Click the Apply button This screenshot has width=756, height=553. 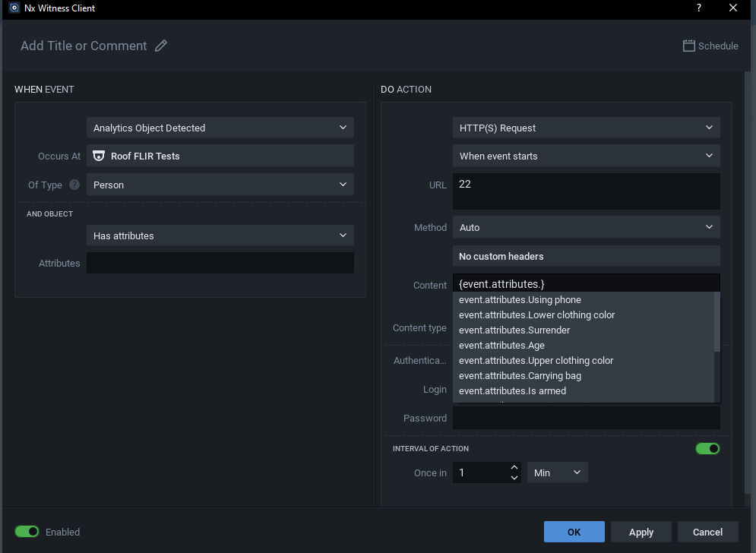[x=641, y=532]
